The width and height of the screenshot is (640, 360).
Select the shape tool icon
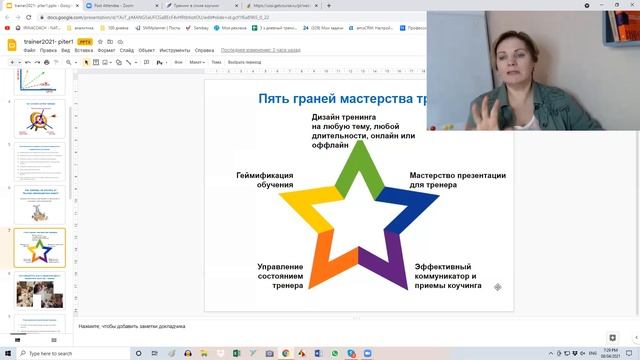pos(119,62)
